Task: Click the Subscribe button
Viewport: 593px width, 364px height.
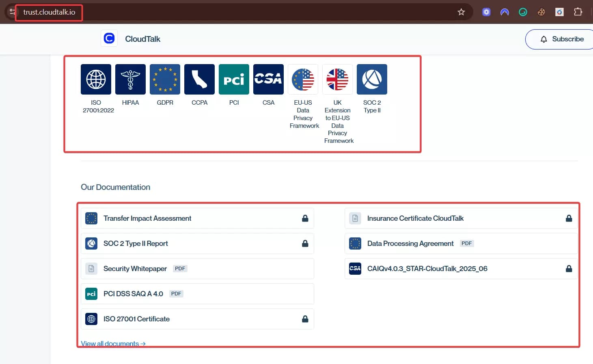Action: coord(562,39)
